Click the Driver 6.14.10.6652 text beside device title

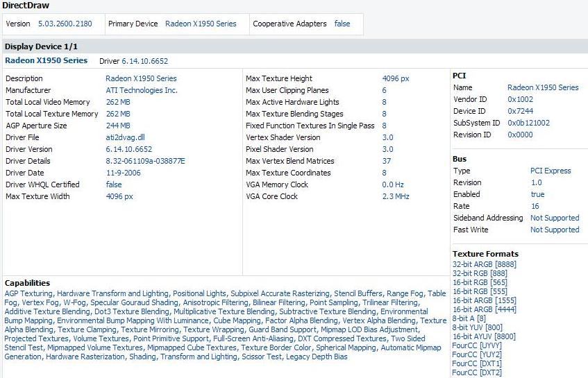133,61
